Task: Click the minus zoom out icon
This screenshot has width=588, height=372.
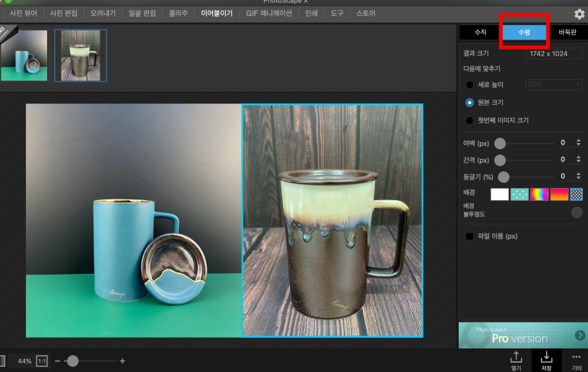Action: [57, 361]
